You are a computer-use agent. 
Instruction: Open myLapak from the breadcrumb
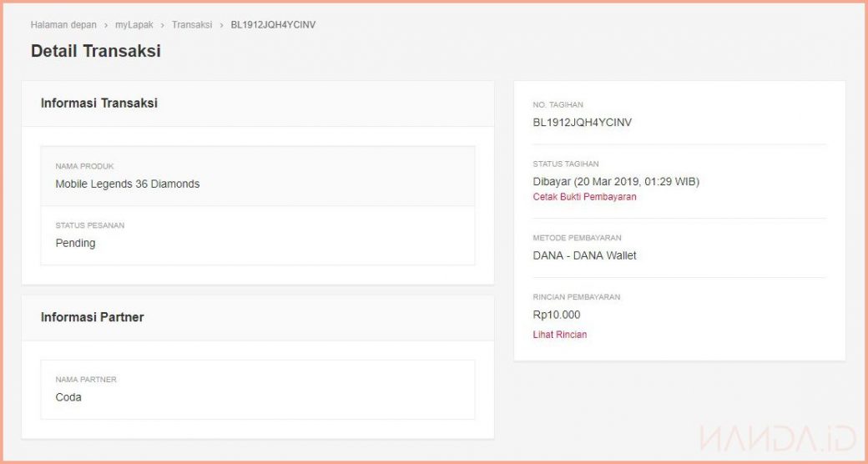(x=134, y=25)
